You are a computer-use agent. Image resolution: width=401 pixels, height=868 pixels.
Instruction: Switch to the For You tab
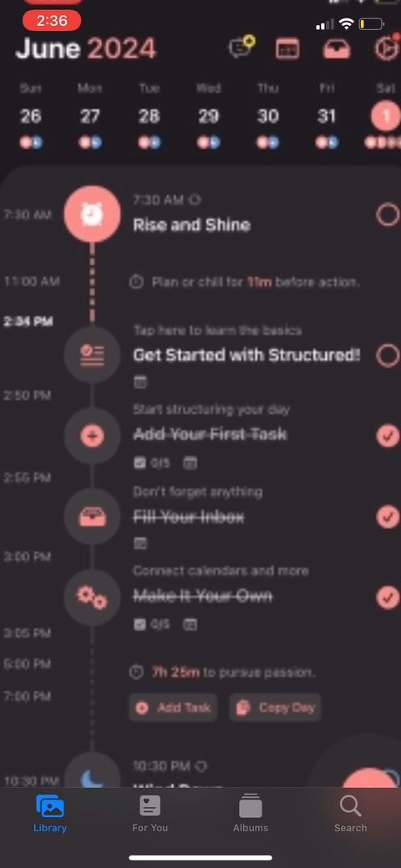(x=150, y=813)
